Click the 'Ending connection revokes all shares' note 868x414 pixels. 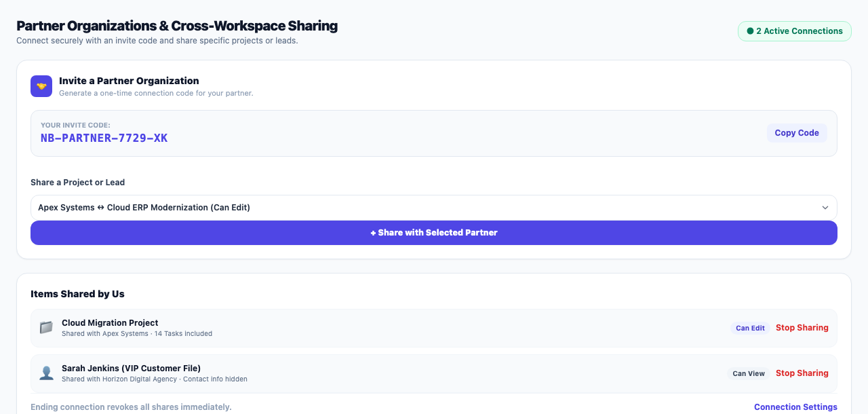[131, 407]
